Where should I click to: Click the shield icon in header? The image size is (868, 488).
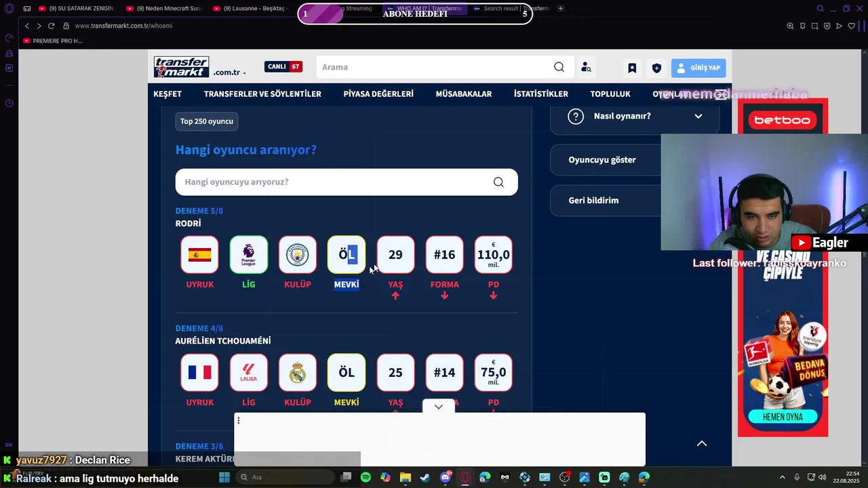click(656, 68)
